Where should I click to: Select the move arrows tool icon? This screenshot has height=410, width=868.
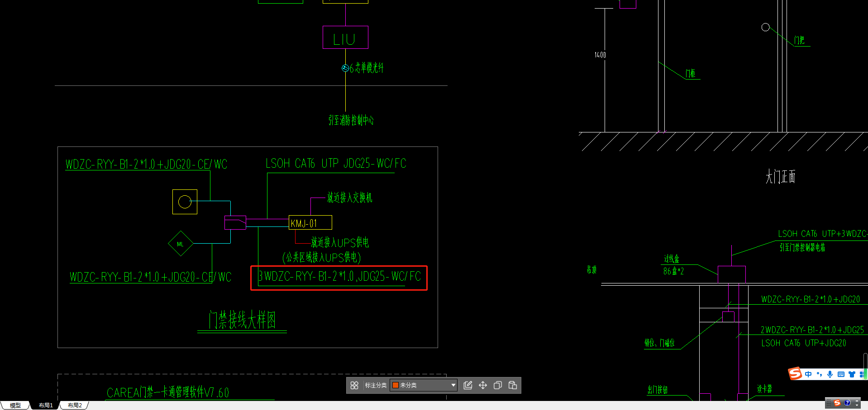click(x=483, y=385)
